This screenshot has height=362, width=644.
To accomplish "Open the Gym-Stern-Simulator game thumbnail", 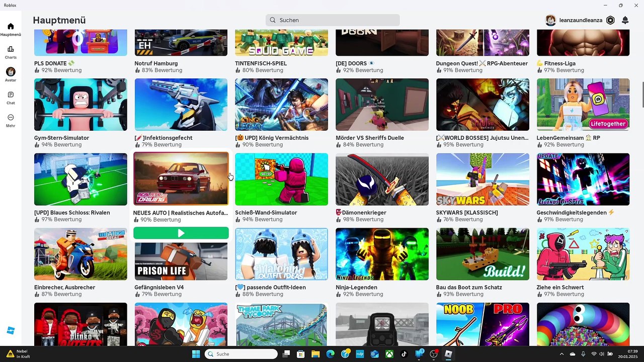I will pyautogui.click(x=80, y=105).
